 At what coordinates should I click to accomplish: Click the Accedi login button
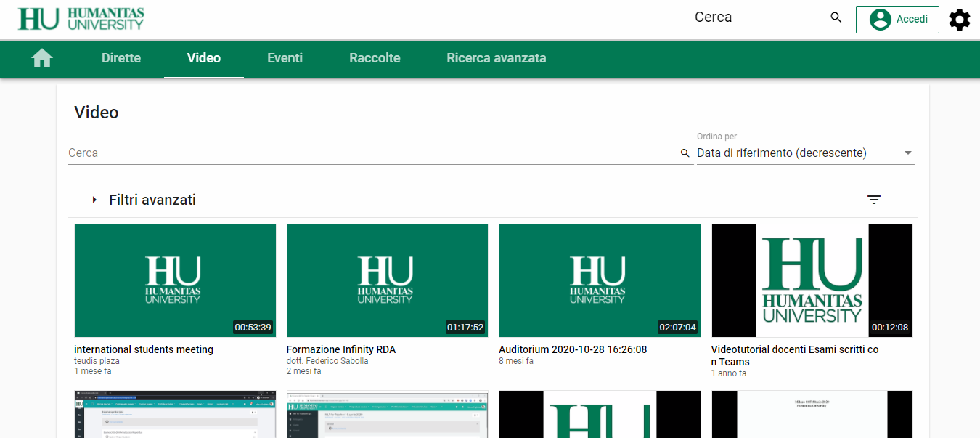897,20
